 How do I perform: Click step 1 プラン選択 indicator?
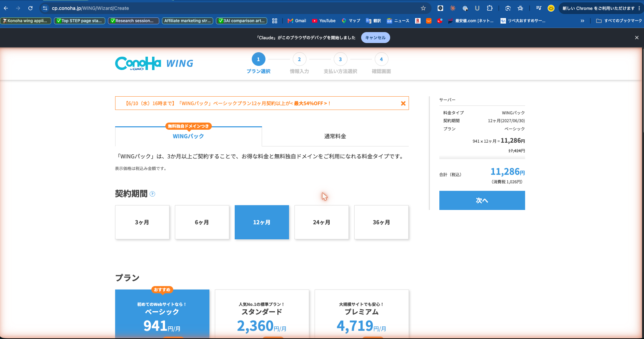tap(258, 63)
